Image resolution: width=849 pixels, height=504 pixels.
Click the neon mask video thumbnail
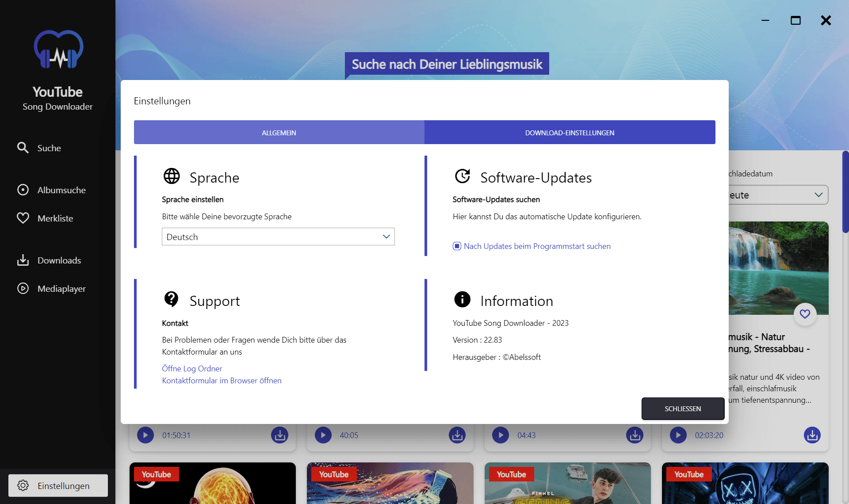745,483
